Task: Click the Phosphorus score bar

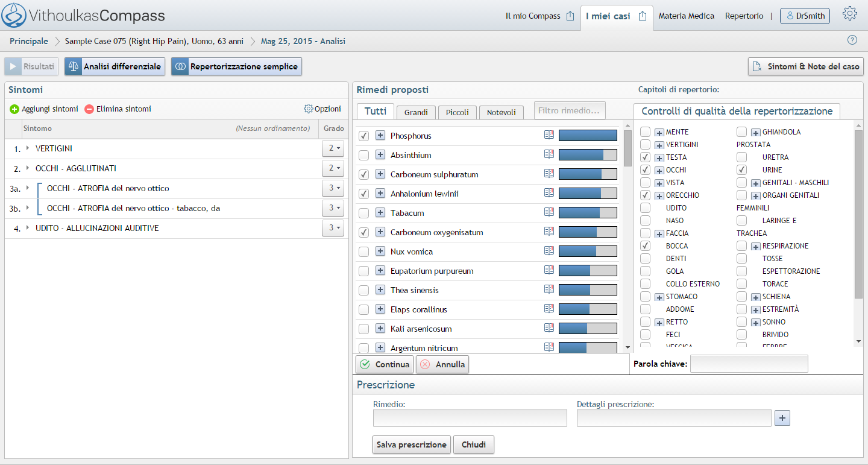Action: click(x=588, y=136)
